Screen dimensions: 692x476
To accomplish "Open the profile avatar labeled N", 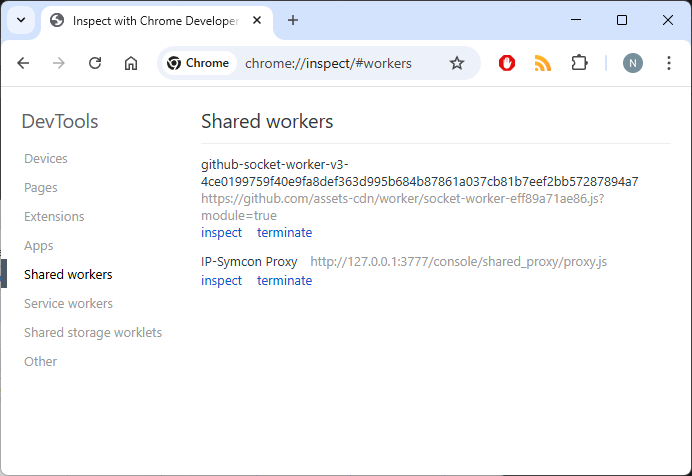I will click(632, 63).
